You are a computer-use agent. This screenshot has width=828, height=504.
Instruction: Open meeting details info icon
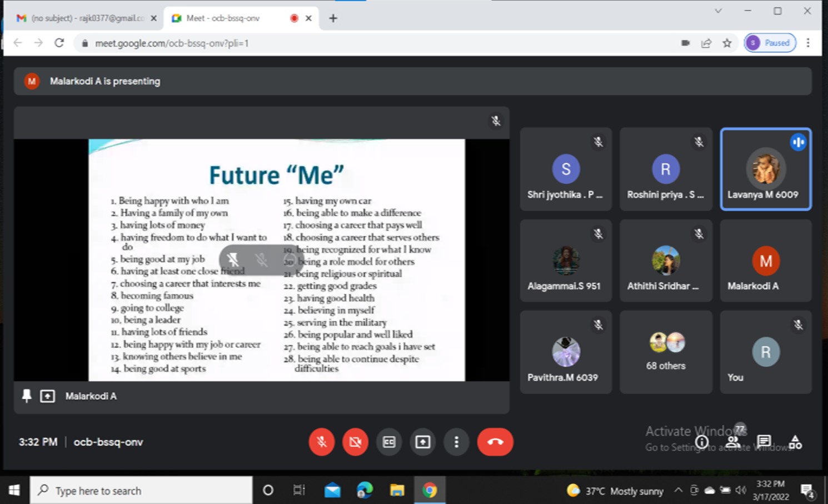pyautogui.click(x=702, y=442)
